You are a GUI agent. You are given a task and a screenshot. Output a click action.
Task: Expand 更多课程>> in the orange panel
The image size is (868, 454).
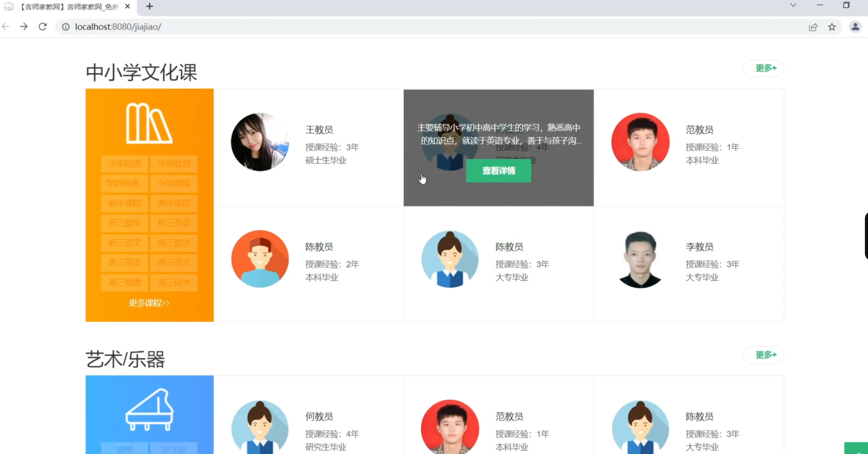click(149, 303)
